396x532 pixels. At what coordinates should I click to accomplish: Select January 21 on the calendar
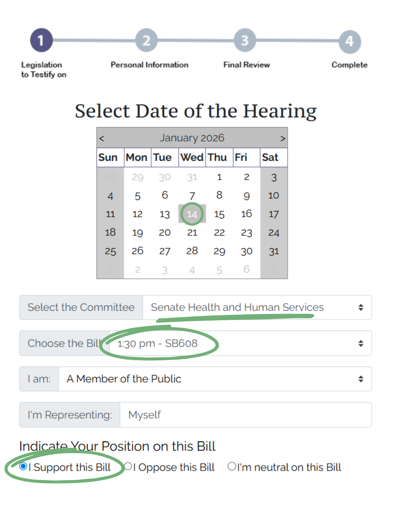tap(192, 233)
